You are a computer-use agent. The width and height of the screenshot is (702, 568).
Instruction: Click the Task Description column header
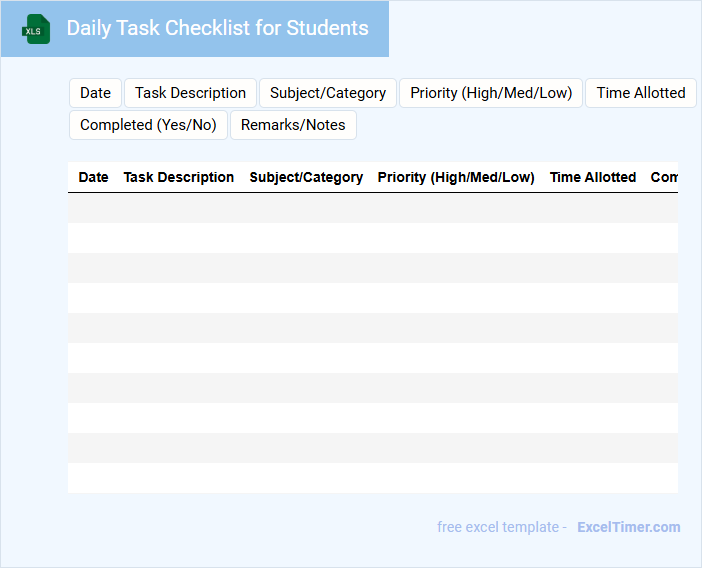(x=179, y=177)
